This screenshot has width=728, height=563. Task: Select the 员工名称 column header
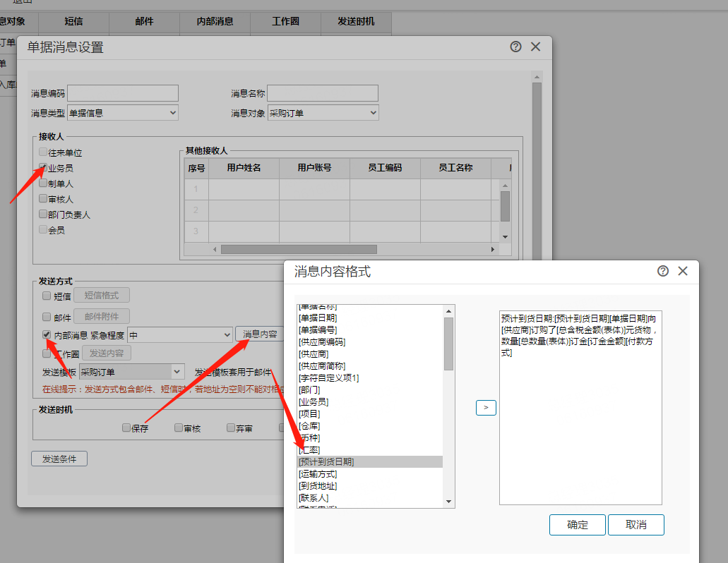pyautogui.click(x=455, y=168)
